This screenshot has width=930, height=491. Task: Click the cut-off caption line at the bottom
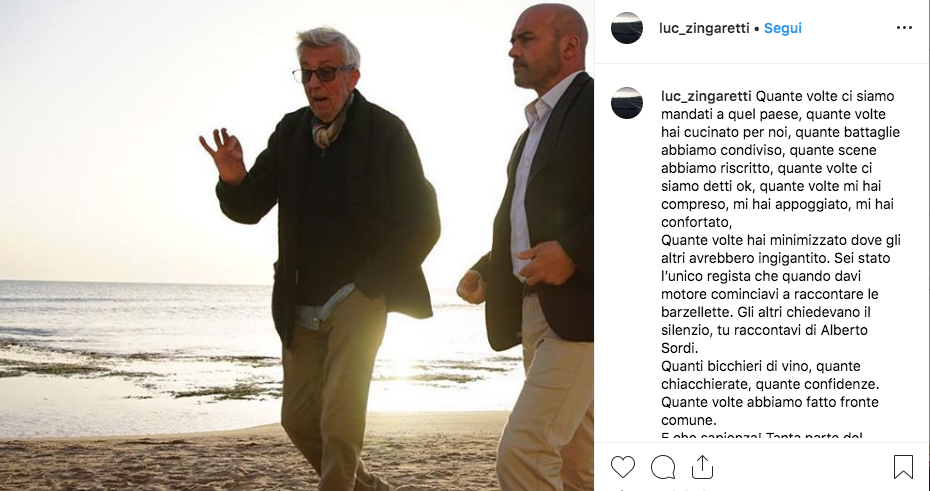point(762,436)
